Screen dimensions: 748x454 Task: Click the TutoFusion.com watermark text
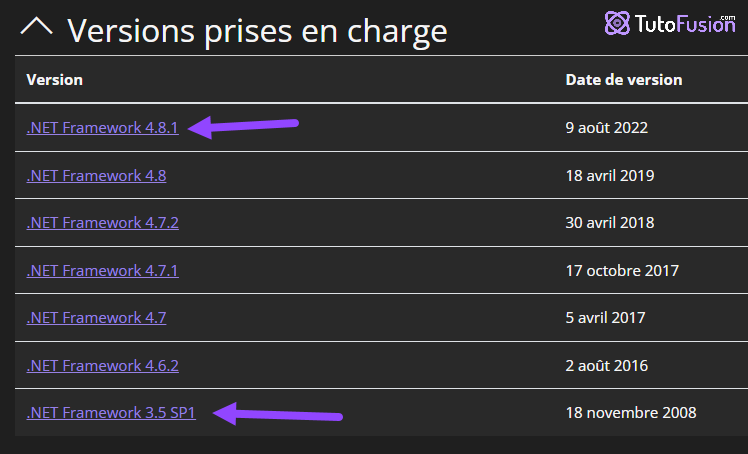tap(685, 24)
